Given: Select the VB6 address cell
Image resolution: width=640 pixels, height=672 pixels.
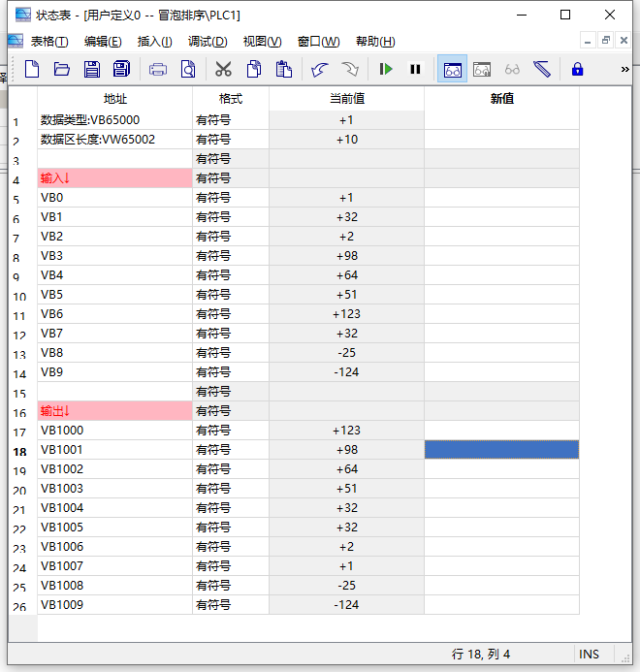Looking at the screenshot, I should pos(114,314).
